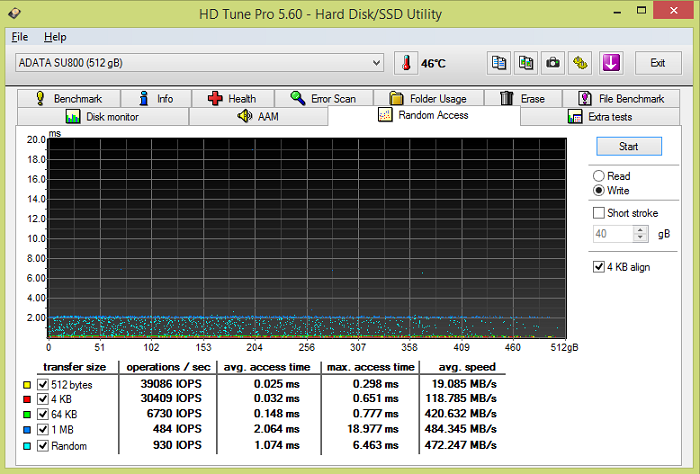Open the Help menu
This screenshot has width=700, height=474.
tap(55, 37)
